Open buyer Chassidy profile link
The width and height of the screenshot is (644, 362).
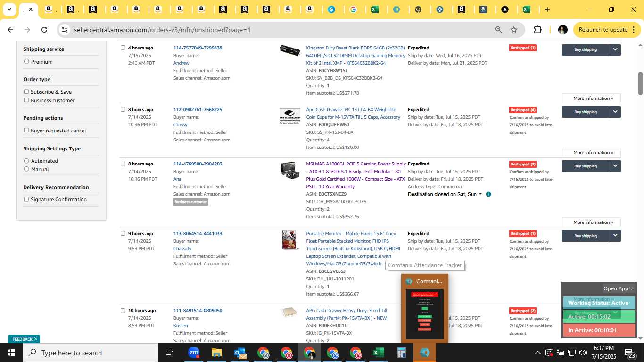point(182,248)
